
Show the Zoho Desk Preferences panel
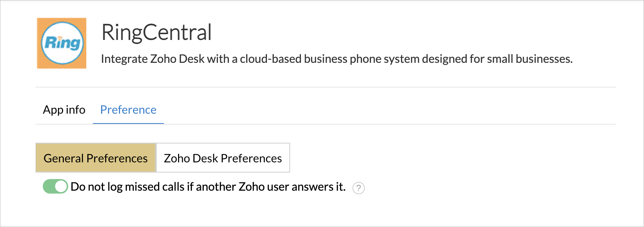(223, 158)
